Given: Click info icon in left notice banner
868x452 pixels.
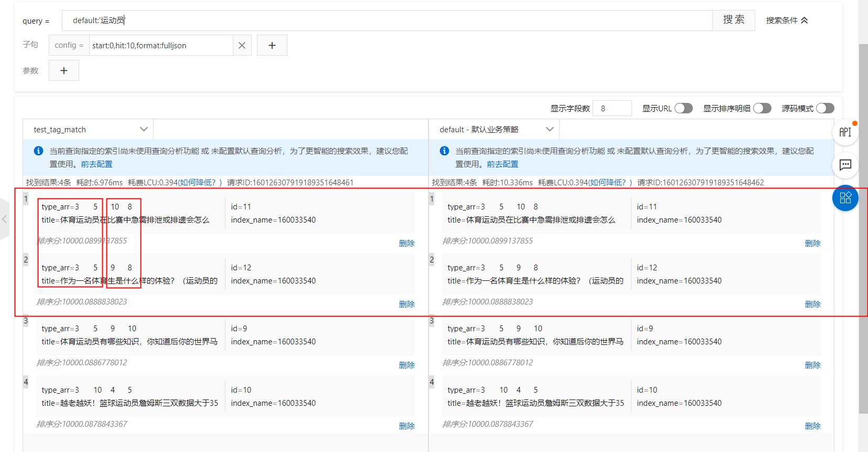Looking at the screenshot, I should coord(38,151).
